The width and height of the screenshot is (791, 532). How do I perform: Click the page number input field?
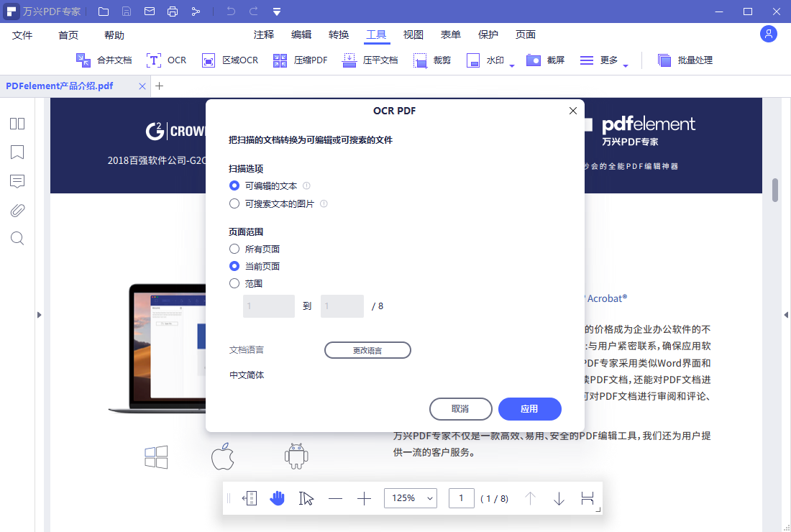pos(462,498)
